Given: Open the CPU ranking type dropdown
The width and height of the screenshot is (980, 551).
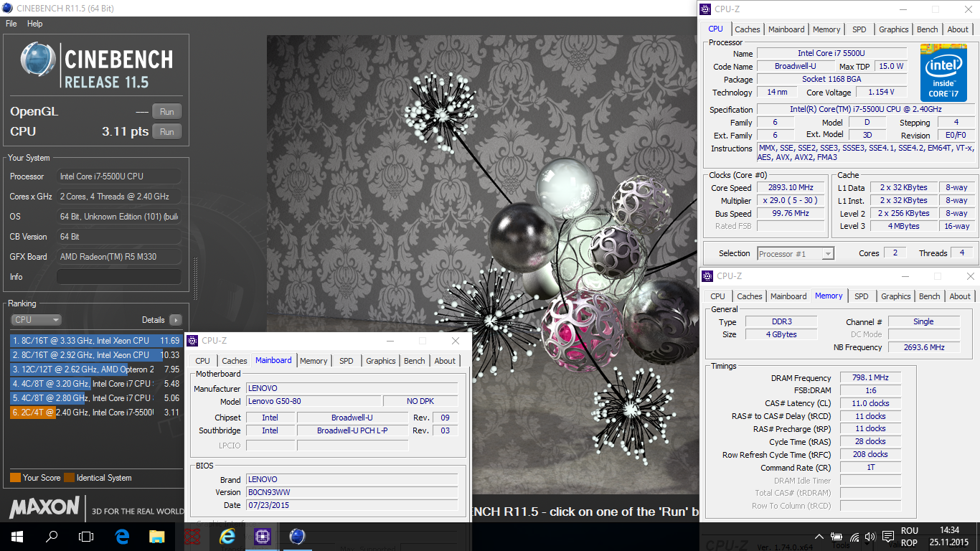Looking at the screenshot, I should pos(36,320).
